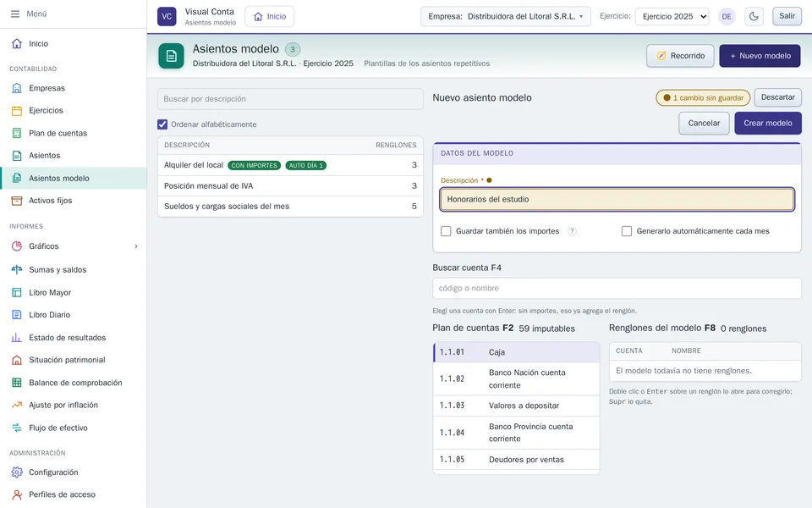Image resolution: width=812 pixels, height=508 pixels.
Task: Click the Asientos document icon
Action: tap(17, 156)
